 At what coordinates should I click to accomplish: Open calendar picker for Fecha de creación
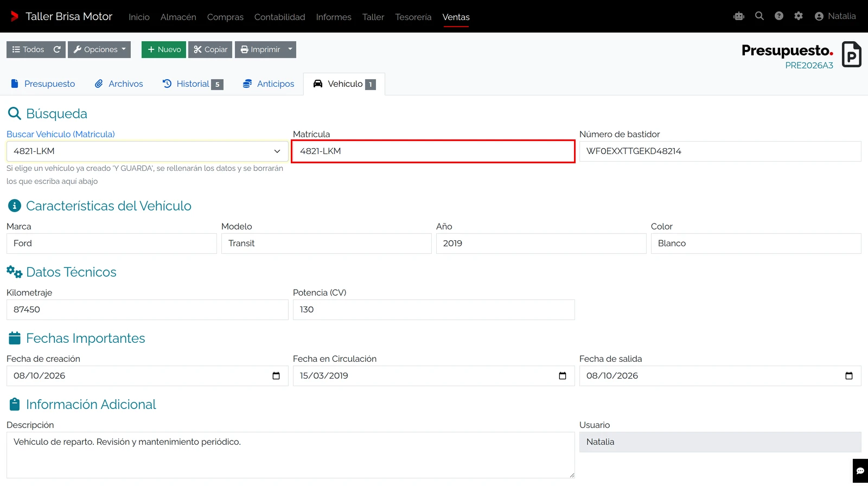click(x=276, y=376)
